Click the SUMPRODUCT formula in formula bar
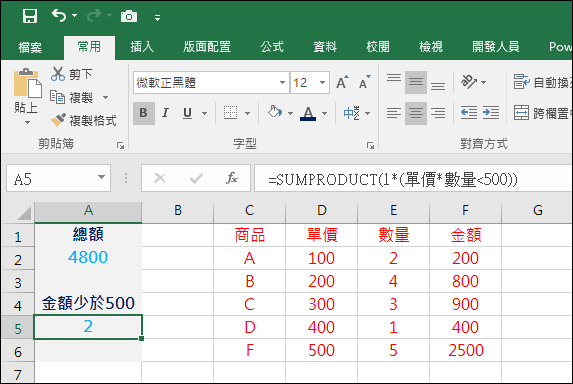The width and height of the screenshot is (573, 384). 393,179
